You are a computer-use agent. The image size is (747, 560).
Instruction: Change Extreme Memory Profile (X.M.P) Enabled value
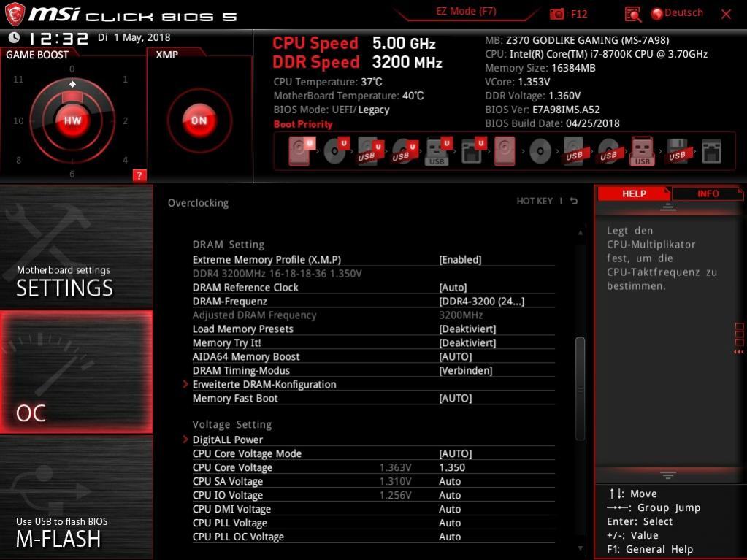point(460,259)
